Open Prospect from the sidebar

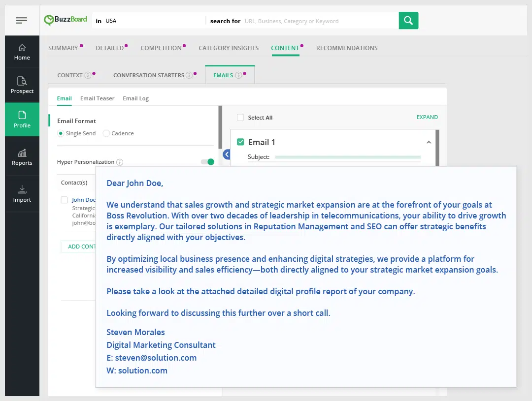click(22, 85)
